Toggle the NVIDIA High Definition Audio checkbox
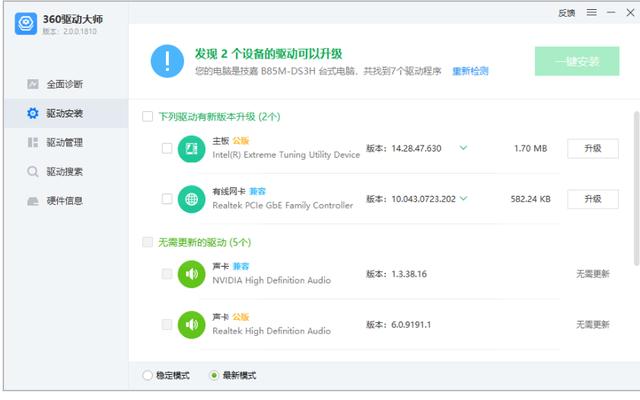The image size is (640, 400). tap(167, 273)
